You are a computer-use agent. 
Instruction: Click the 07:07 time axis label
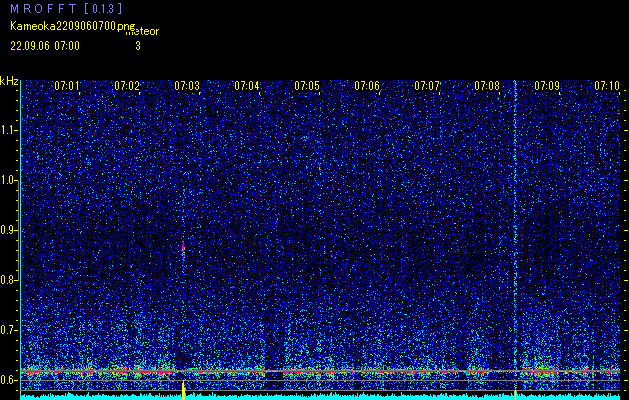[427, 86]
